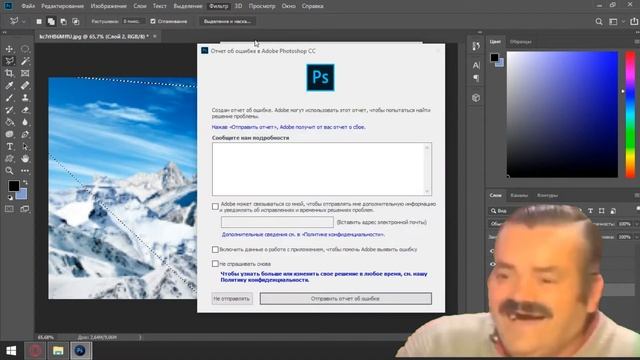Click the 'Не отправлять' button
Screen dimensions: 640x360
pos(231,299)
